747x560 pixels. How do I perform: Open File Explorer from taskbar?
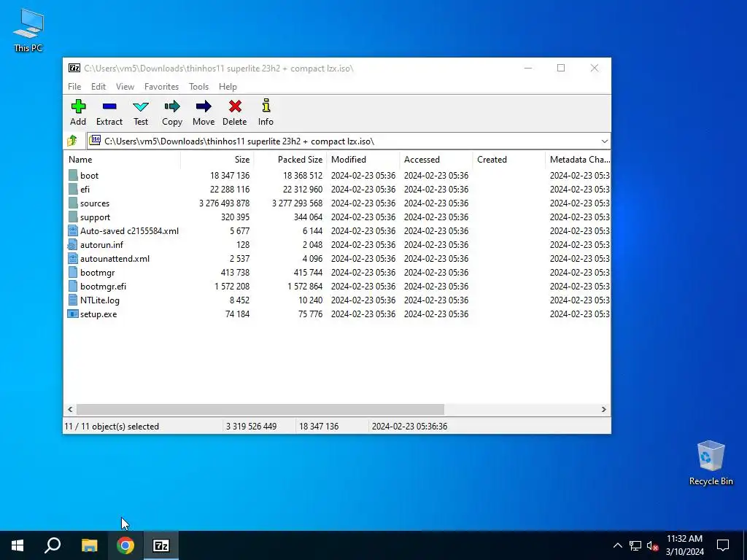click(89, 545)
